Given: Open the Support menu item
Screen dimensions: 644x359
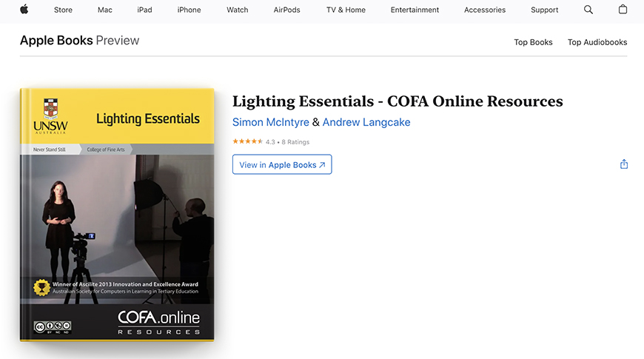Looking at the screenshot, I should (x=544, y=10).
